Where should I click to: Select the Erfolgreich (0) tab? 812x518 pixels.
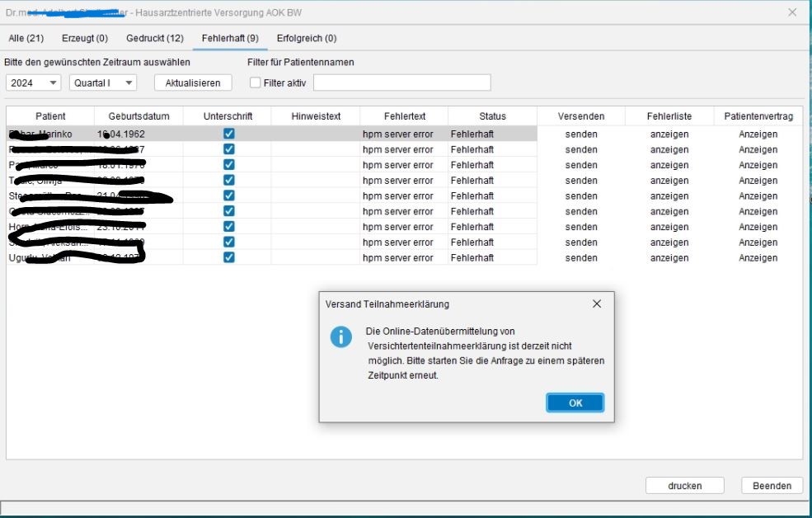pos(307,38)
